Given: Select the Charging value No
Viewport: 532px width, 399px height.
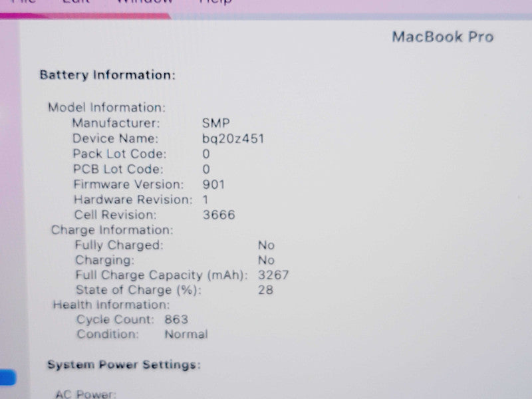Looking at the screenshot, I should pyautogui.click(x=267, y=260).
